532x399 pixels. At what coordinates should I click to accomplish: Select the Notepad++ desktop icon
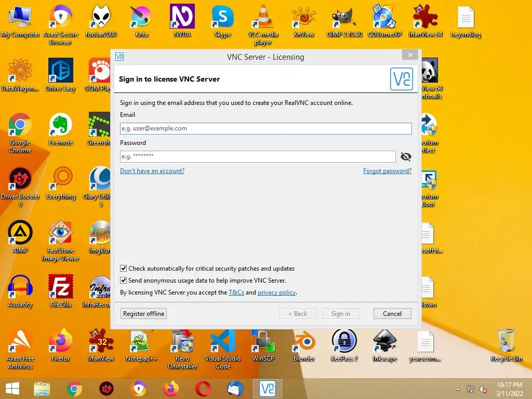(x=141, y=345)
